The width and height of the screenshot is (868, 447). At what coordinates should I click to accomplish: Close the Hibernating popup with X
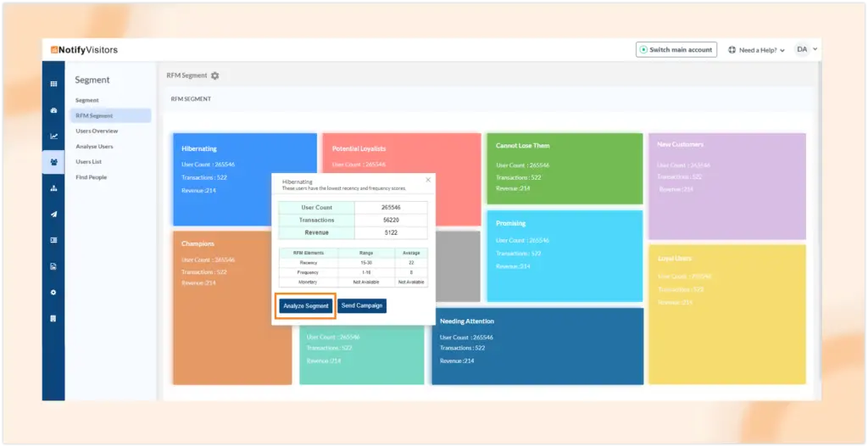pyautogui.click(x=427, y=180)
